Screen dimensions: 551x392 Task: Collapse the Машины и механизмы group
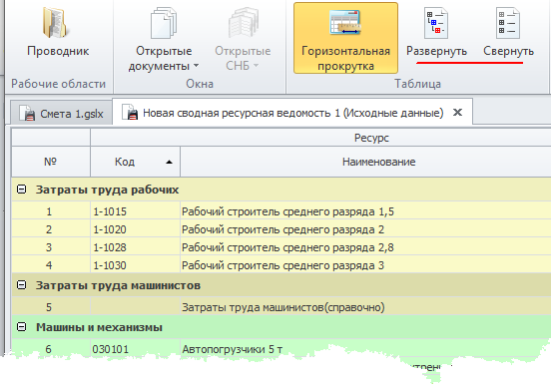[x=22, y=327]
